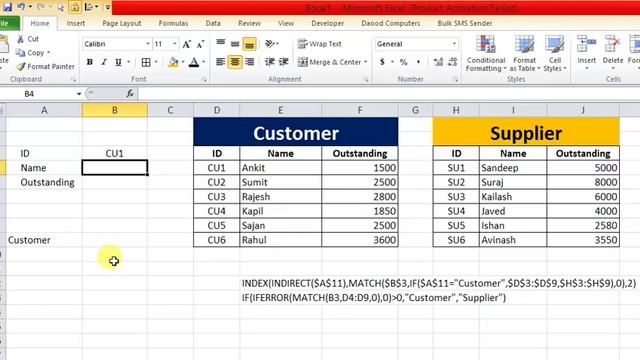This screenshot has width=640, height=360.
Task: Click the cell with Kailash
Action: 513,197
